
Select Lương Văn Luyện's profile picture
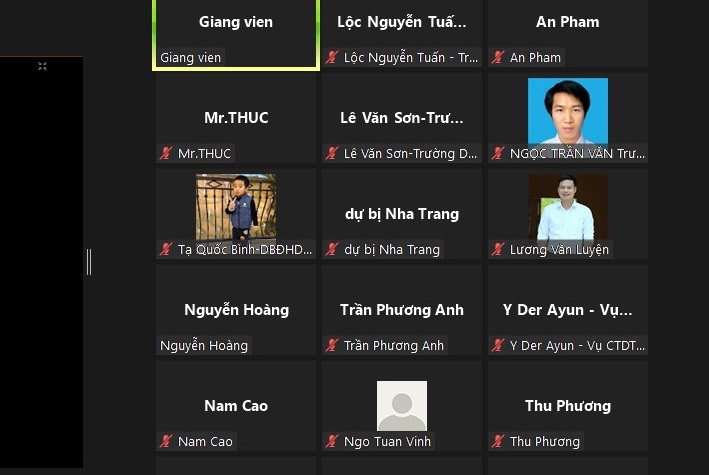point(568,207)
